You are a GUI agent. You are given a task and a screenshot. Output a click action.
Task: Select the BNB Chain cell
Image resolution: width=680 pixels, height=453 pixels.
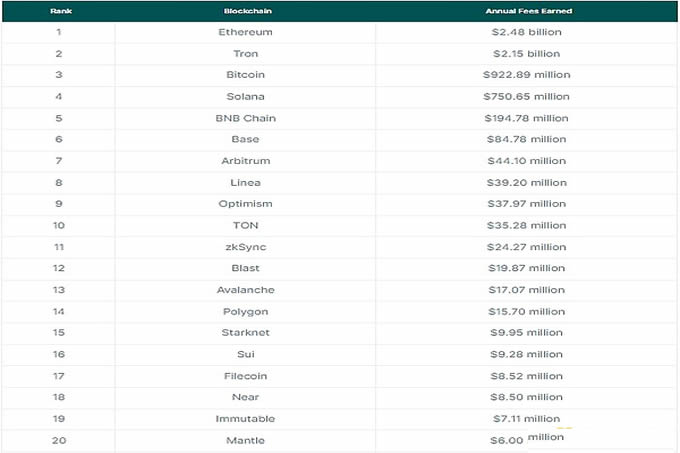pyautogui.click(x=245, y=118)
